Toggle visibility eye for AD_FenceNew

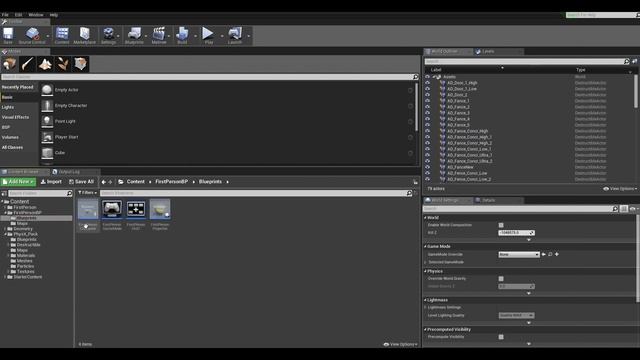[427, 167]
